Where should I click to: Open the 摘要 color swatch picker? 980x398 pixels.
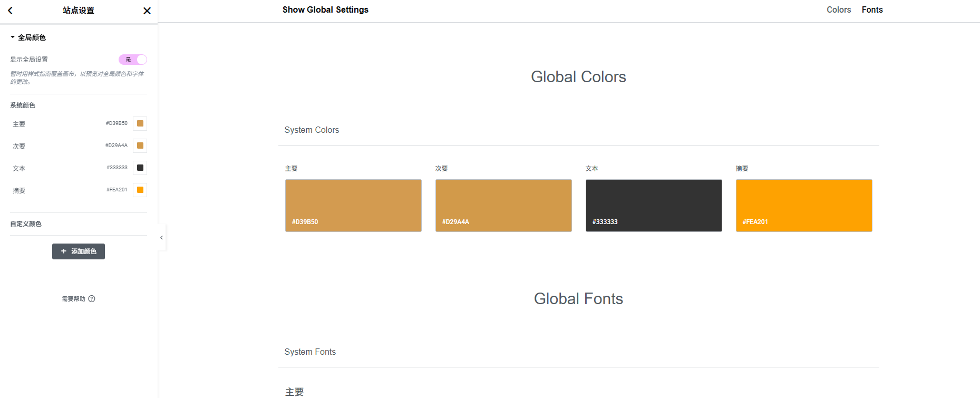[140, 190]
